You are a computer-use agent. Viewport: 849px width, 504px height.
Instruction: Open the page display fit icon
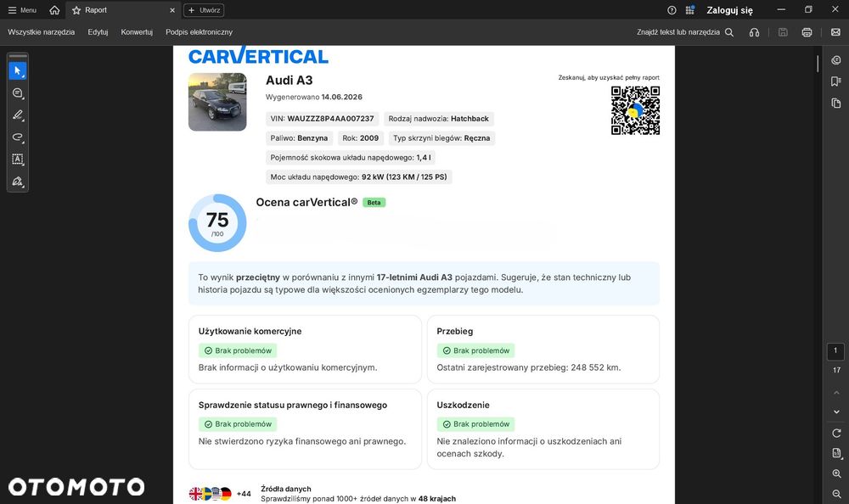point(836,453)
